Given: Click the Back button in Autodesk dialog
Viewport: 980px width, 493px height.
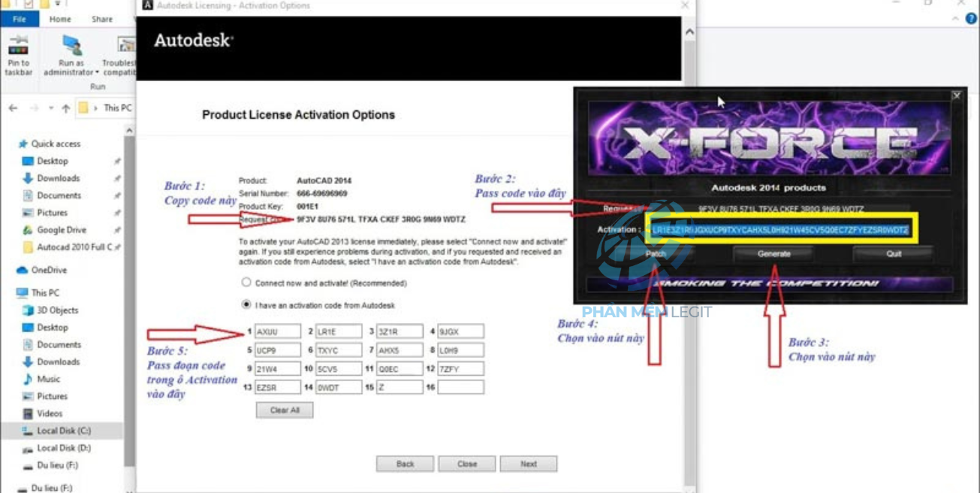Looking at the screenshot, I should (406, 464).
